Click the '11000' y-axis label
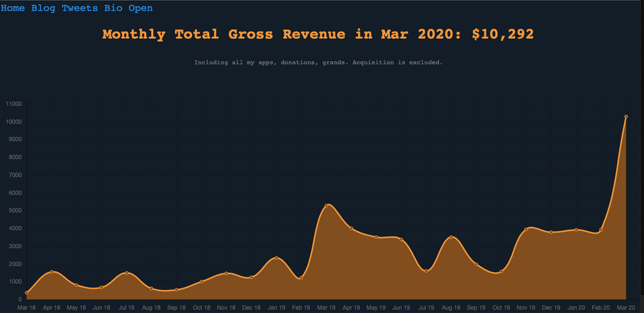 tap(13, 105)
